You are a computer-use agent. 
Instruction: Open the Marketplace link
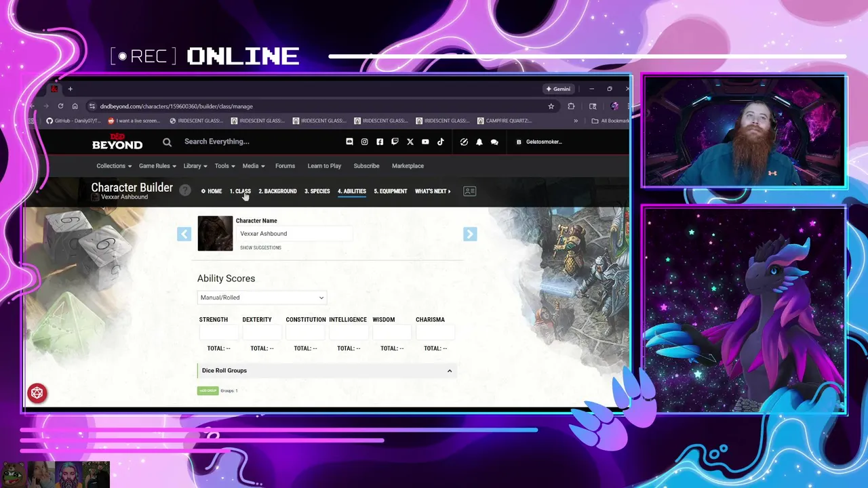[x=408, y=165]
